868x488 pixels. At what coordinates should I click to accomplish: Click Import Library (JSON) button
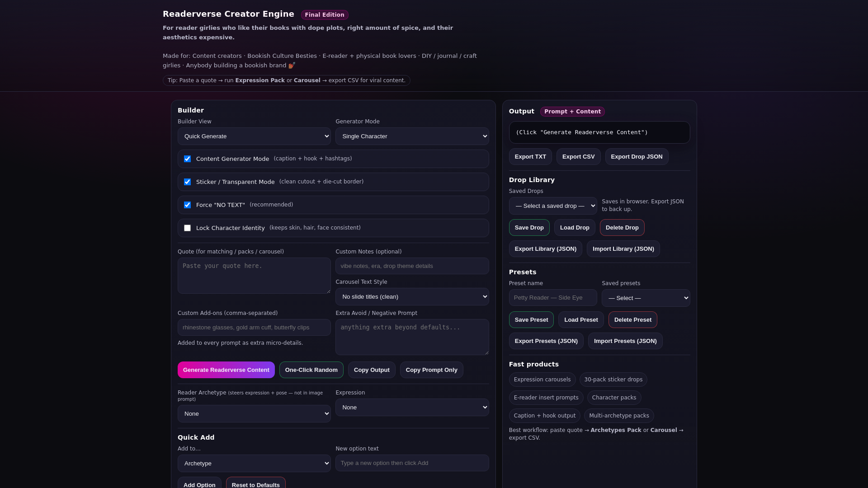(x=623, y=249)
